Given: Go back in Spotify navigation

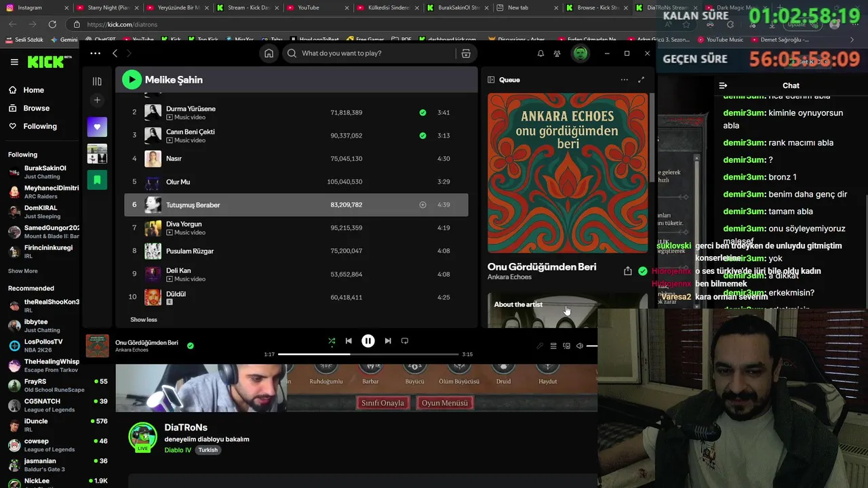Looking at the screenshot, I should pos(115,53).
